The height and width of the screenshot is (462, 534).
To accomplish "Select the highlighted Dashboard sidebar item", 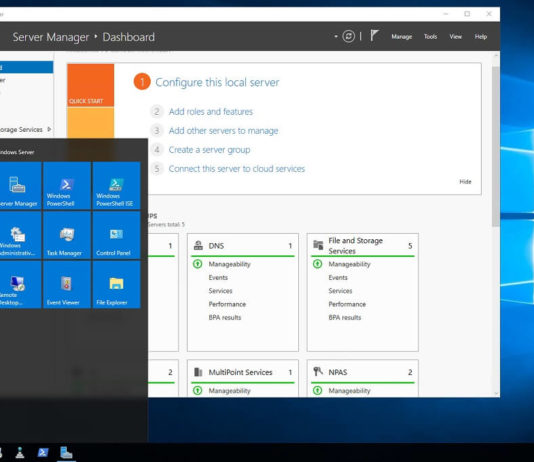I will (x=27, y=67).
